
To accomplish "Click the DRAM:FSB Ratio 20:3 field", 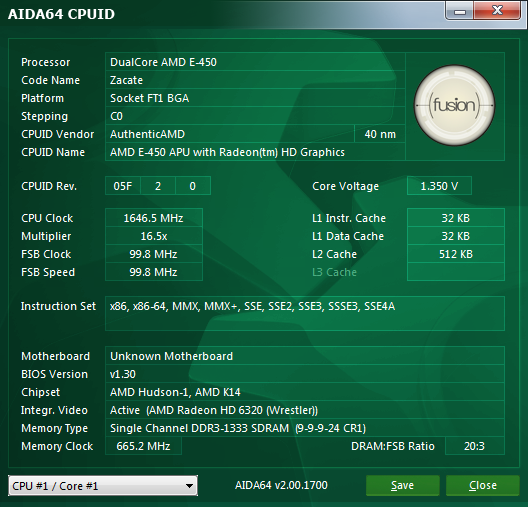I will point(474,446).
